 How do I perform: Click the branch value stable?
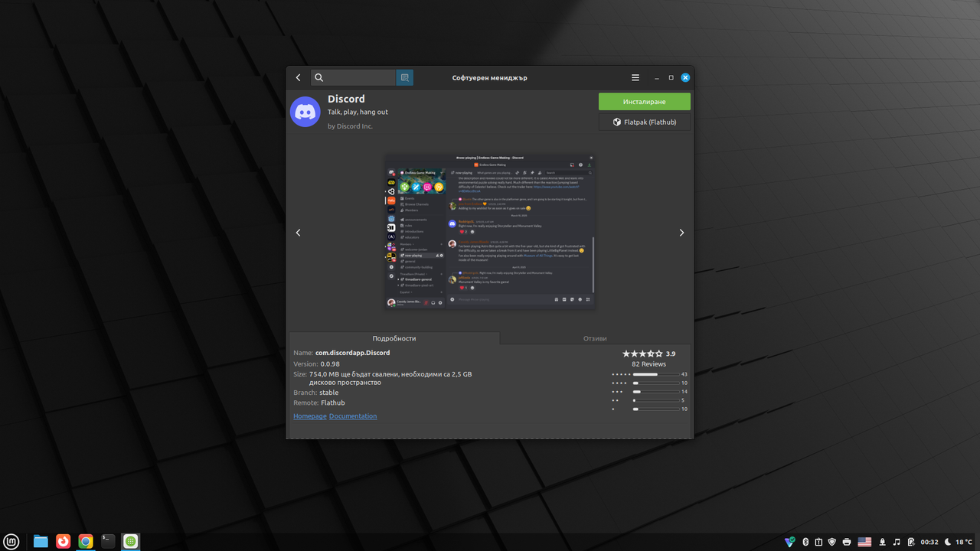pyautogui.click(x=328, y=393)
